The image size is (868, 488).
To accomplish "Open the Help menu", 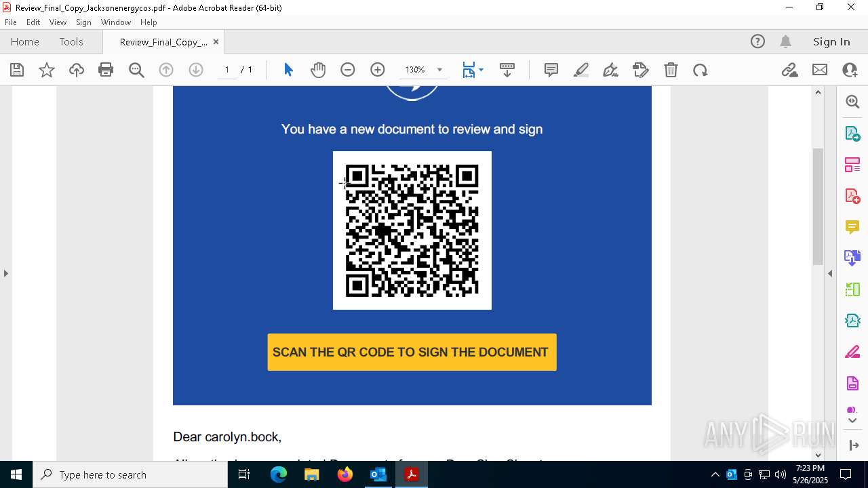I will [x=149, y=22].
